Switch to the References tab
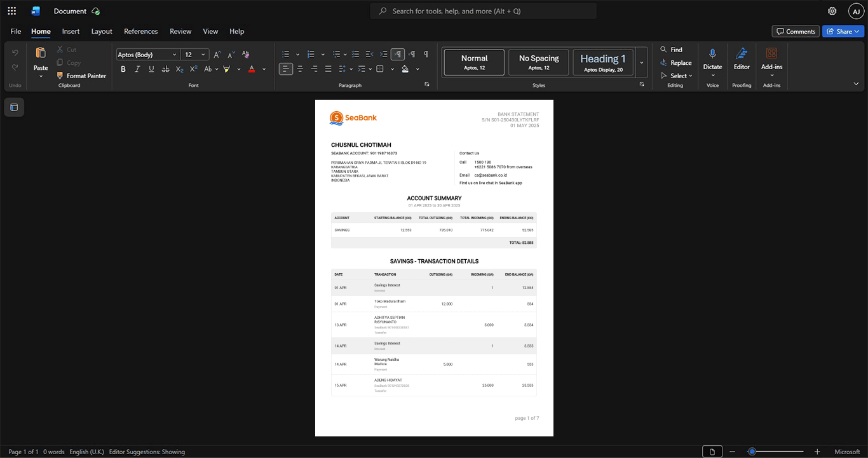The width and height of the screenshot is (868, 458). point(141,31)
